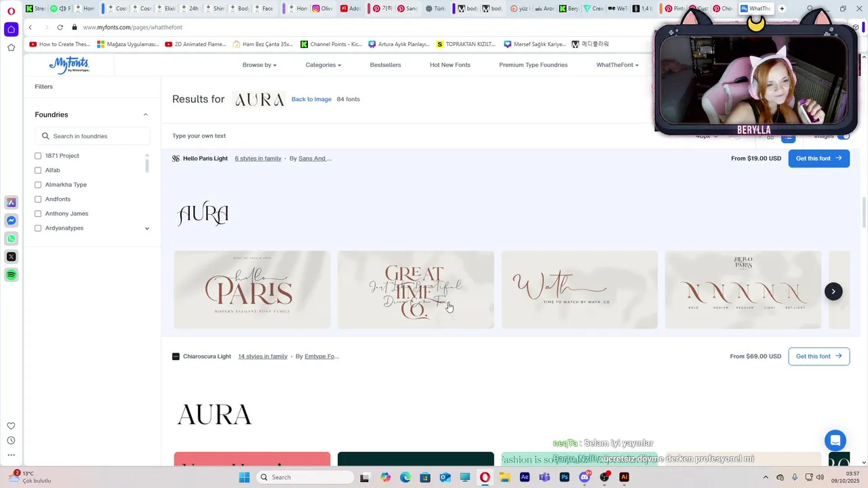
Task: Open Discord from the taskbar
Action: 585,477
